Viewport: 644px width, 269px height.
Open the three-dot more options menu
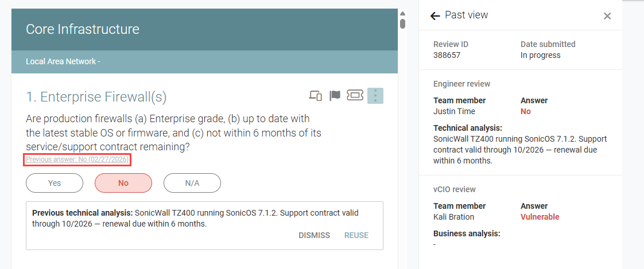375,96
